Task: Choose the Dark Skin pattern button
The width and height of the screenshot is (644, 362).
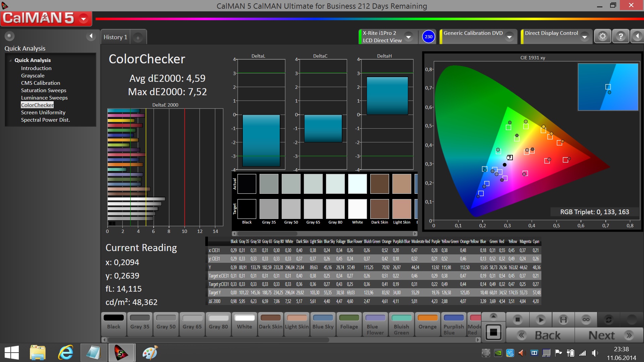Action: tap(271, 324)
